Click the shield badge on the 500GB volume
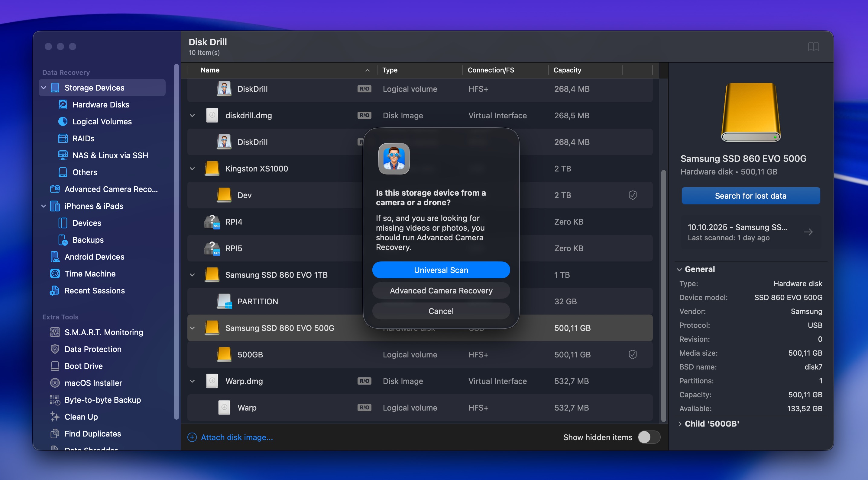This screenshot has height=480, width=868. (x=632, y=354)
